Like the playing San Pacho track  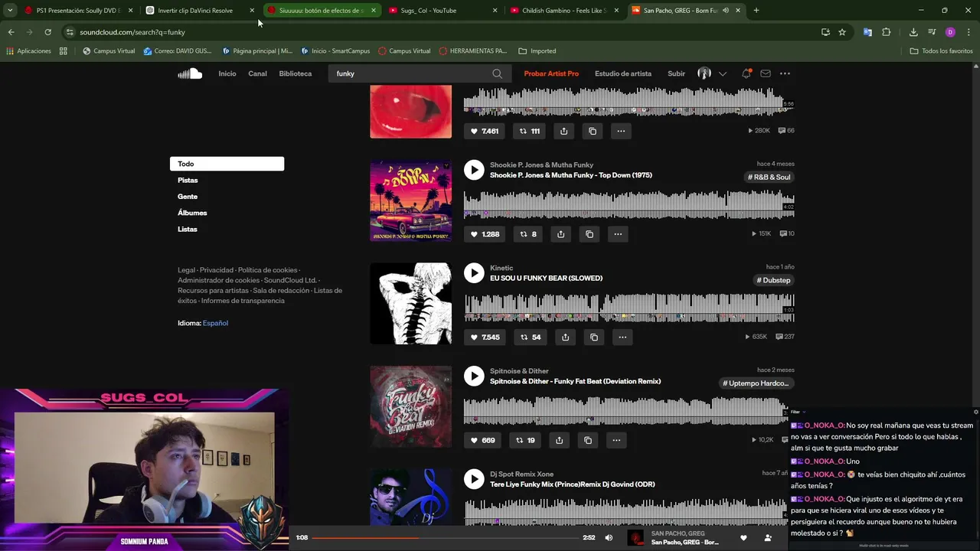[x=743, y=537]
